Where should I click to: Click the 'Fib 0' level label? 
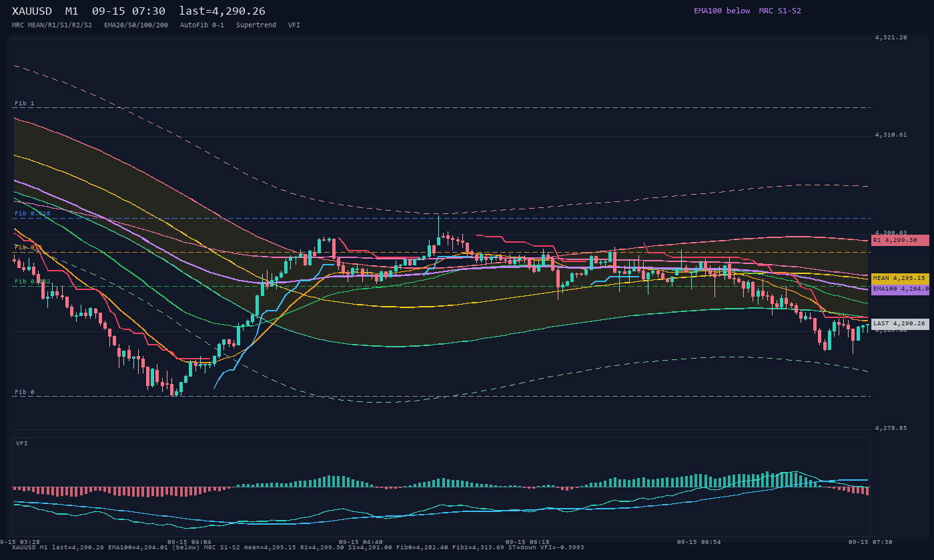(x=25, y=392)
